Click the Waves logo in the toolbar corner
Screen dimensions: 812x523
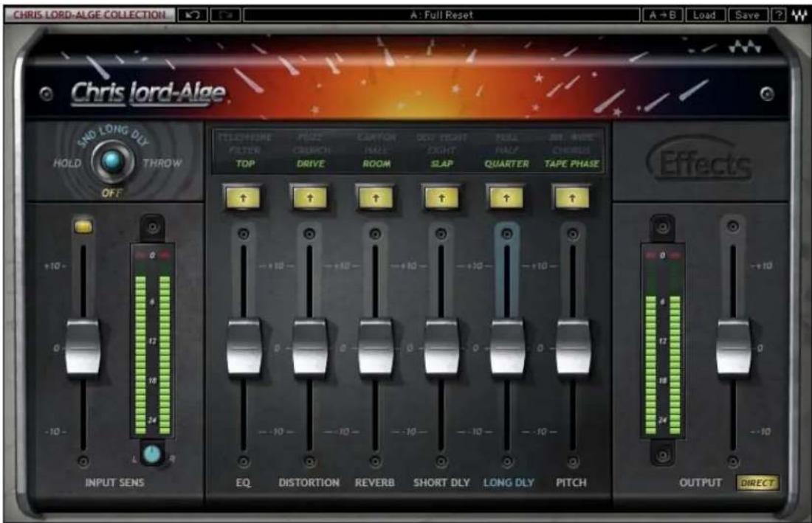(799, 15)
